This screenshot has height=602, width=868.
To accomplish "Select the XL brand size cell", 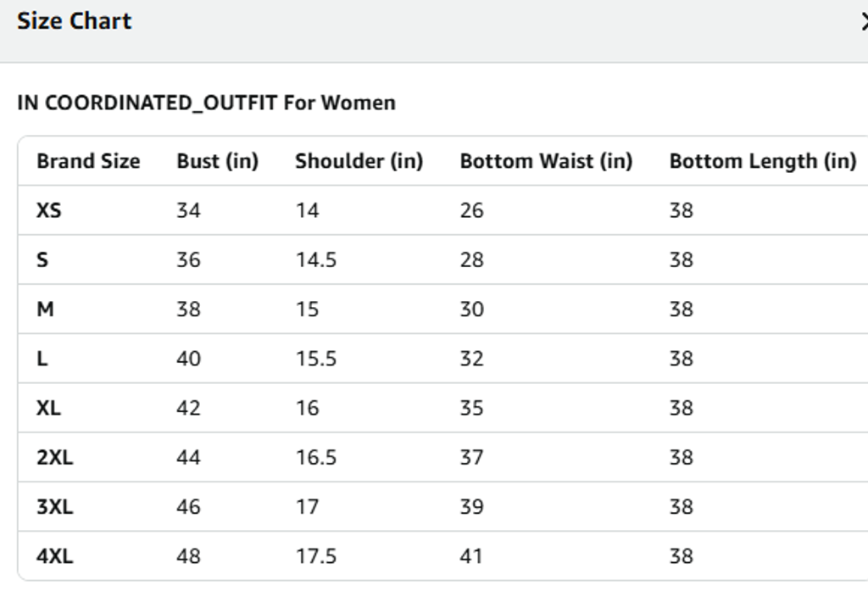I will tap(48, 408).
